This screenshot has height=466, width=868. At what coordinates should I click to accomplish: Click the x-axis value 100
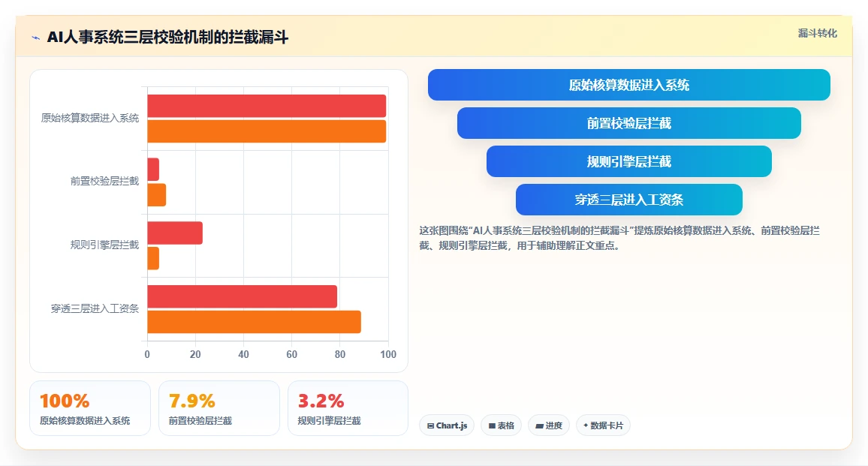point(388,354)
